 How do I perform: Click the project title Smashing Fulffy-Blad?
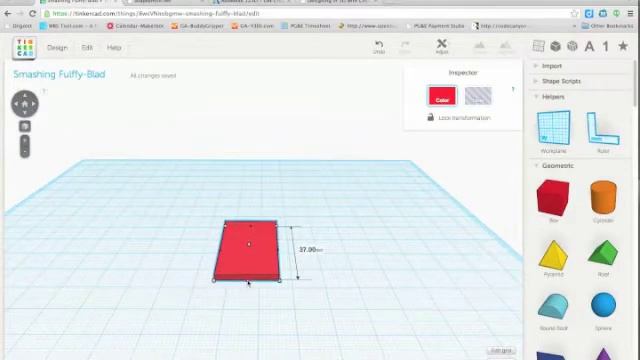pos(59,74)
